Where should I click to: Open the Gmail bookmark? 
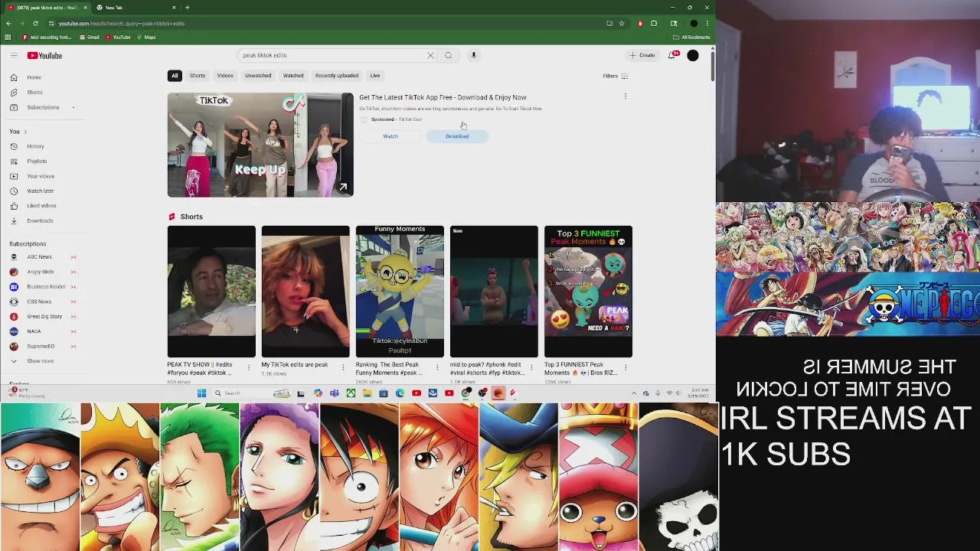coord(90,37)
